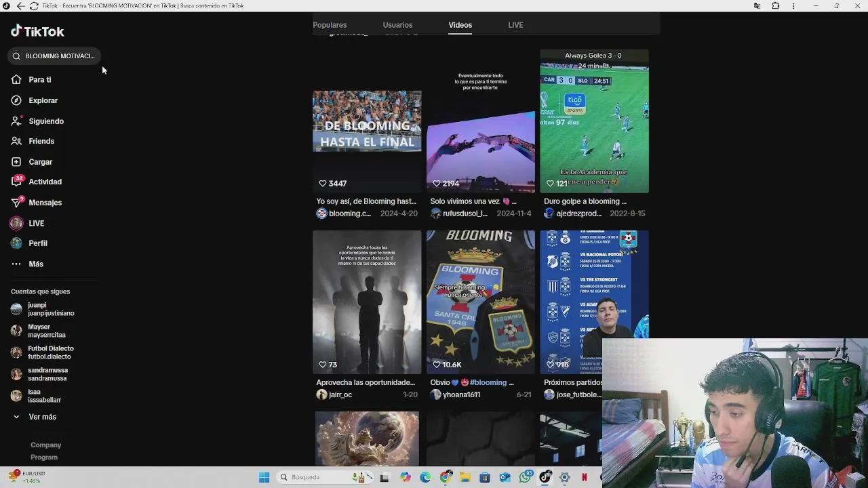The width and height of the screenshot is (868, 488).
Task: Click the search box showing BLOOMING MOTIVACI...
Action: 56,56
